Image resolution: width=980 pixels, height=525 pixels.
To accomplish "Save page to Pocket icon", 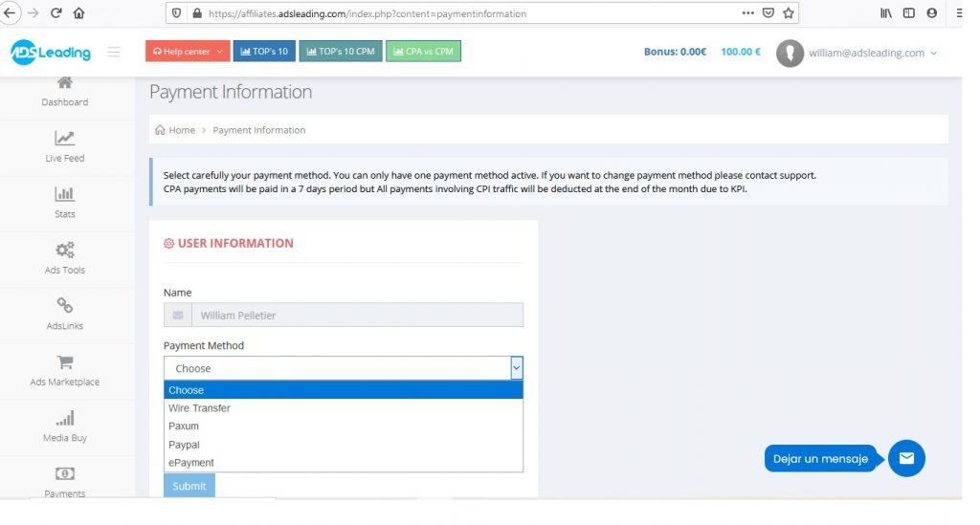I will click(768, 13).
